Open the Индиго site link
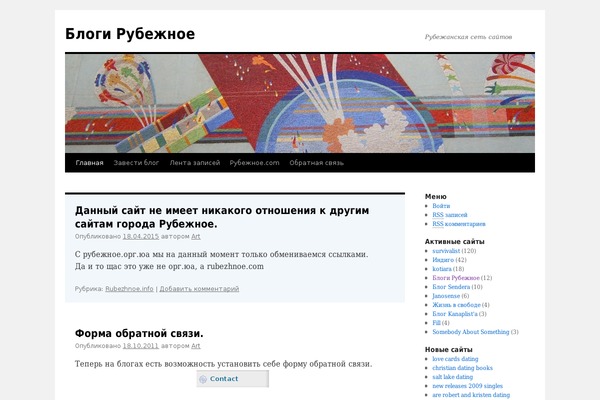The height and width of the screenshot is (400, 600). click(443, 260)
